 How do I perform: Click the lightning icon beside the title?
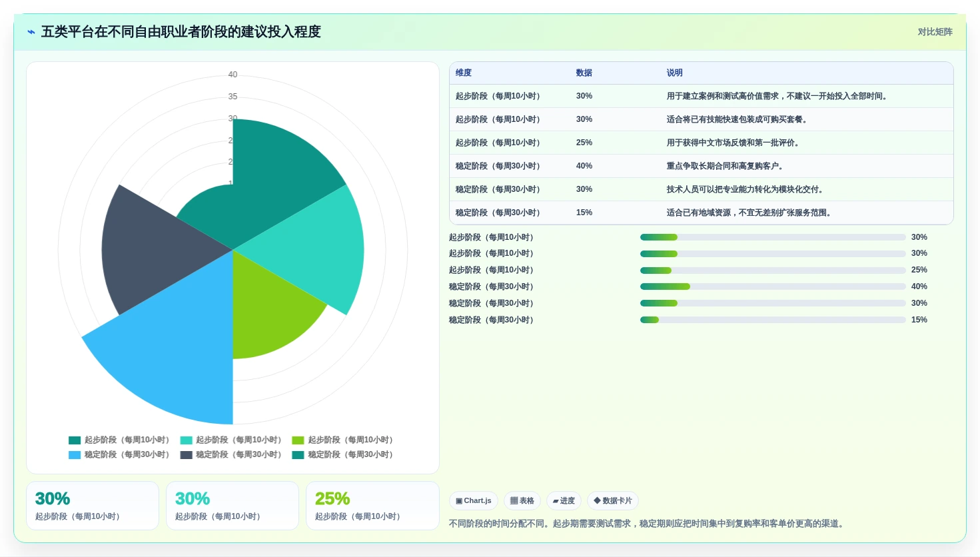(31, 32)
